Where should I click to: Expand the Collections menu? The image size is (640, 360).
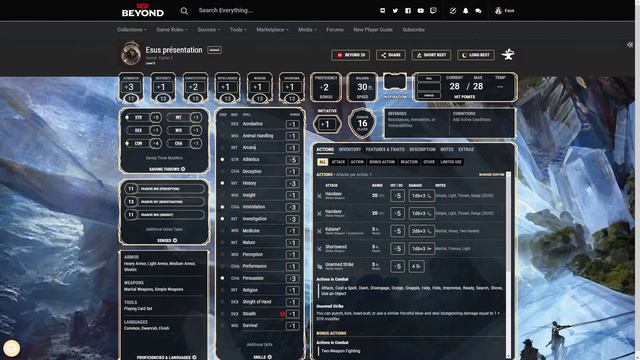(x=131, y=30)
